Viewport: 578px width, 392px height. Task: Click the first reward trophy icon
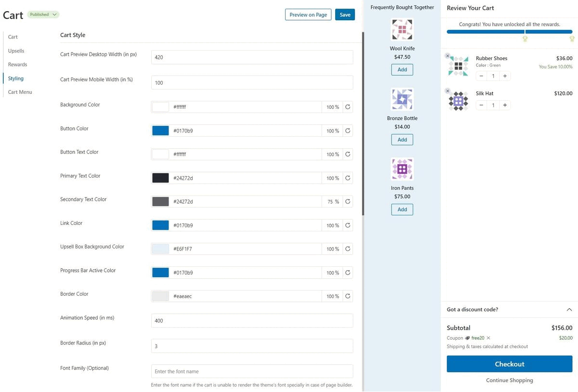point(525,39)
